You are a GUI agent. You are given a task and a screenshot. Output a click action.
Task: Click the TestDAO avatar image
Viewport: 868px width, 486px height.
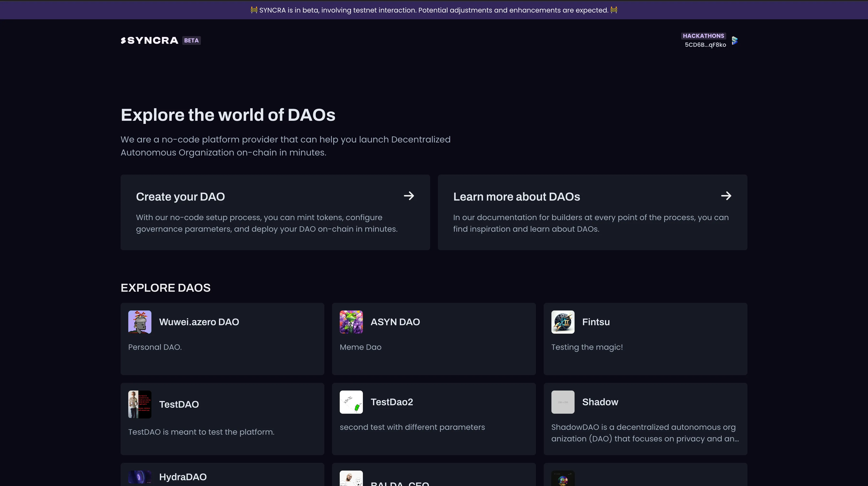click(140, 404)
